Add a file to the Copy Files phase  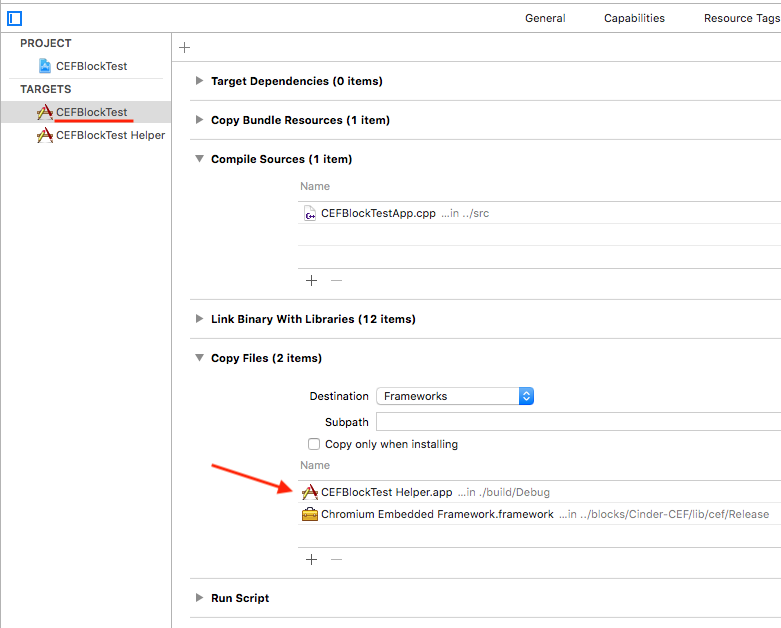[311, 559]
